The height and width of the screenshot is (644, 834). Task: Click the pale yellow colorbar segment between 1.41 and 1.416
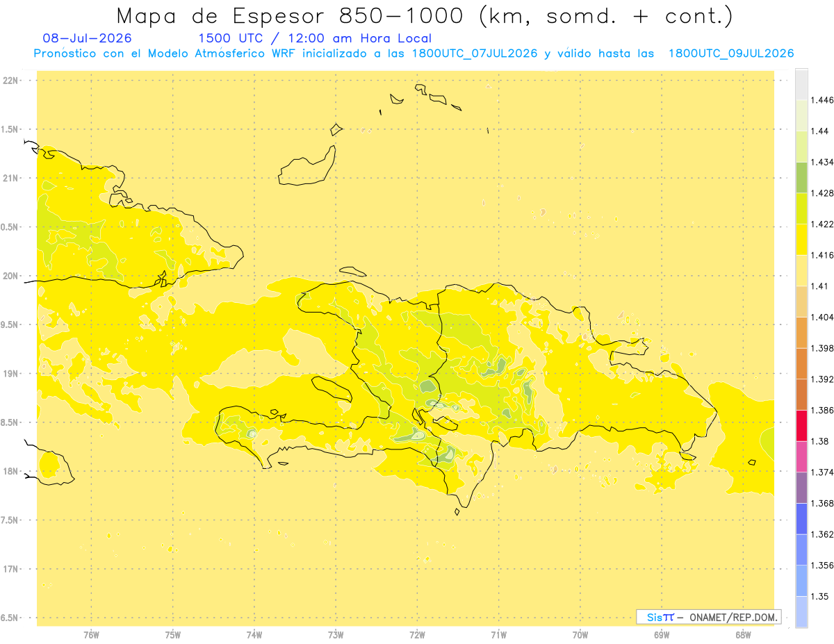(801, 270)
